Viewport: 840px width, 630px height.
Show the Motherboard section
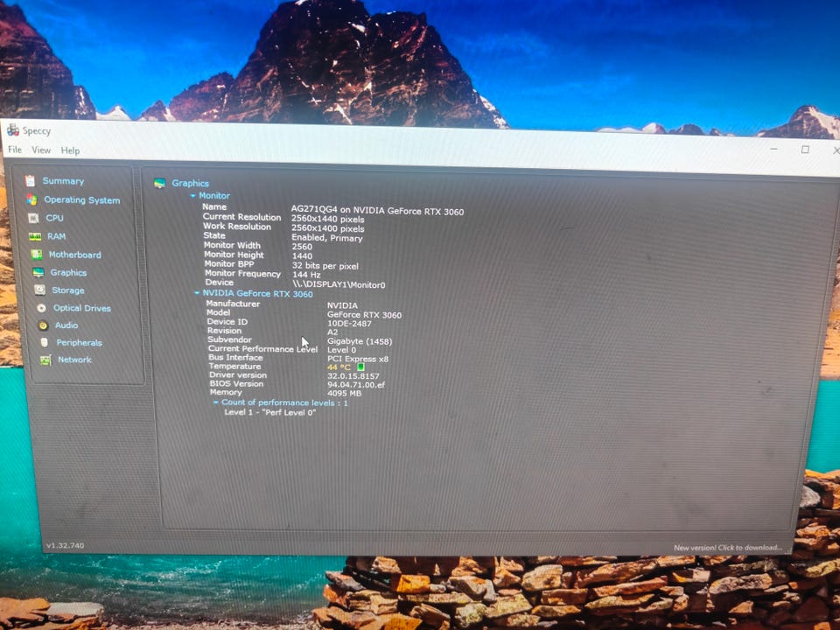(75, 255)
